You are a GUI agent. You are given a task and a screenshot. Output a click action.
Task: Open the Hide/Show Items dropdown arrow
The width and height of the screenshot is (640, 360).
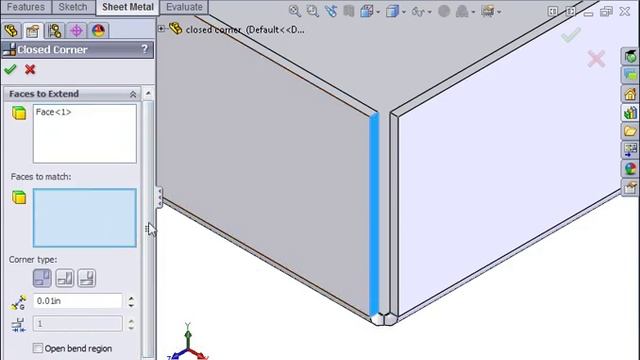click(x=429, y=12)
